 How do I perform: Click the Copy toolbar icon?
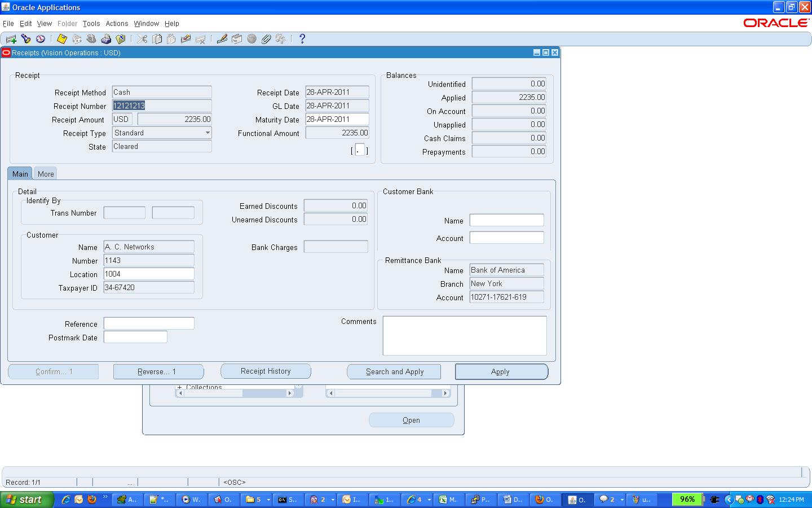[x=157, y=39]
